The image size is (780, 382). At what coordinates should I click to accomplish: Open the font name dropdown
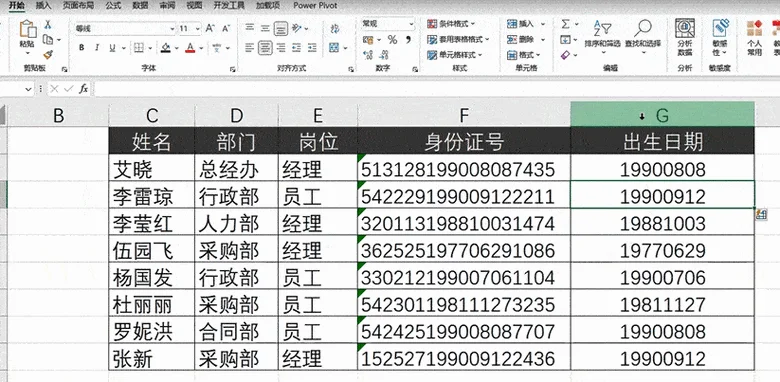172,29
